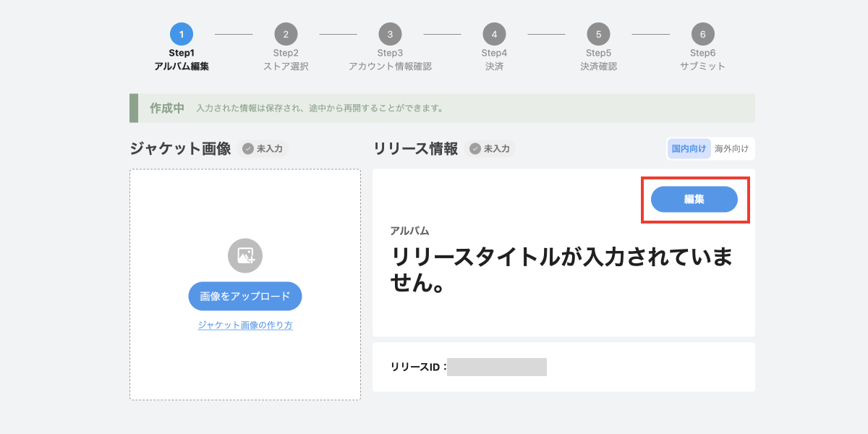Click the ストア選択 step label
The width and height of the screenshot is (868, 434).
(x=286, y=67)
